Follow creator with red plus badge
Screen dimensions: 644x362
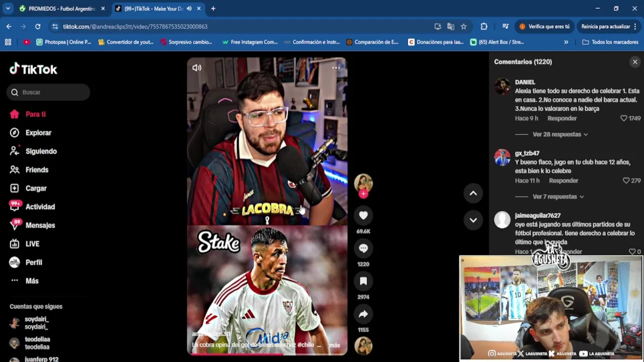(363, 194)
